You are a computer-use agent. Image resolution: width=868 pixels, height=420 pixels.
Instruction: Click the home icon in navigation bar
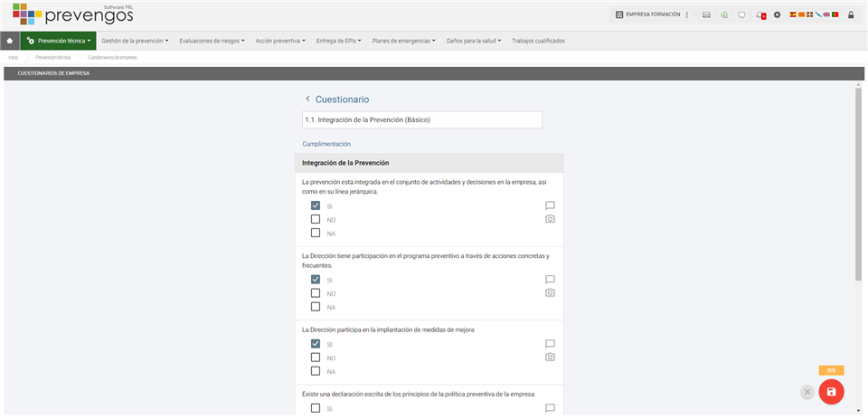tap(10, 41)
